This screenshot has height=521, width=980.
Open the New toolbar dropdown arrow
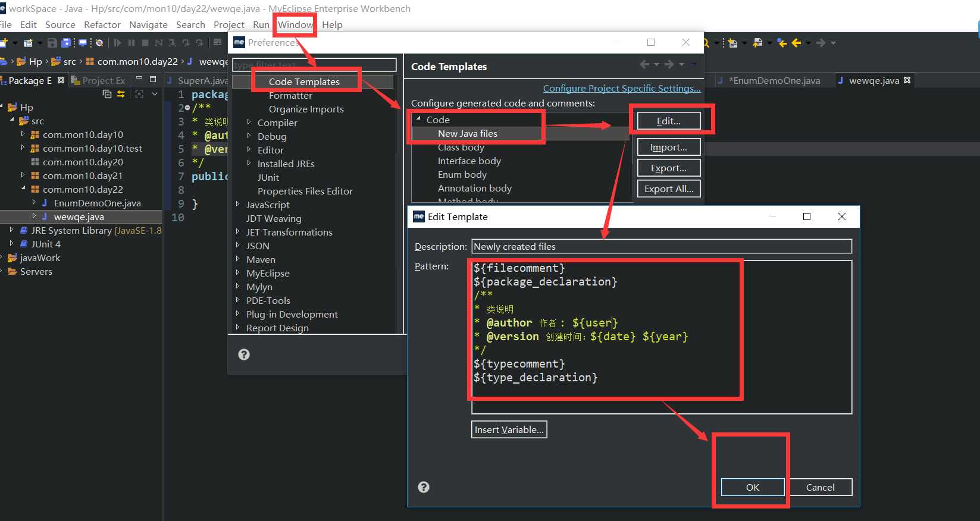tap(14, 43)
